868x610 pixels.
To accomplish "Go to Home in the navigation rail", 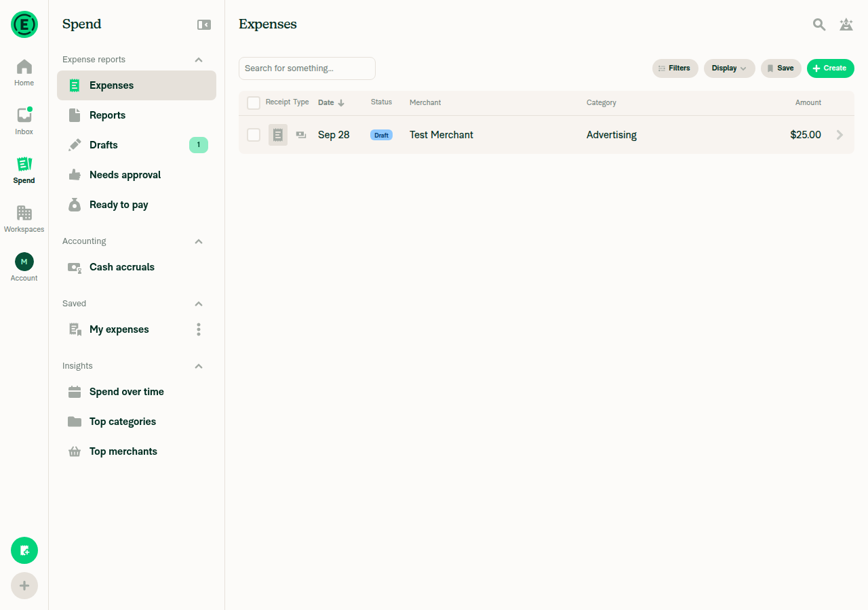I will [24, 73].
